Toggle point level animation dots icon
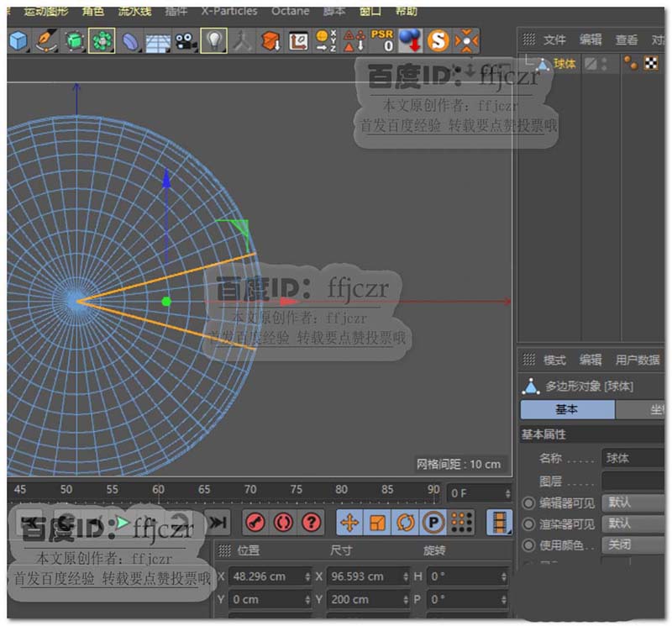The height and width of the screenshot is (626, 672). [x=461, y=523]
